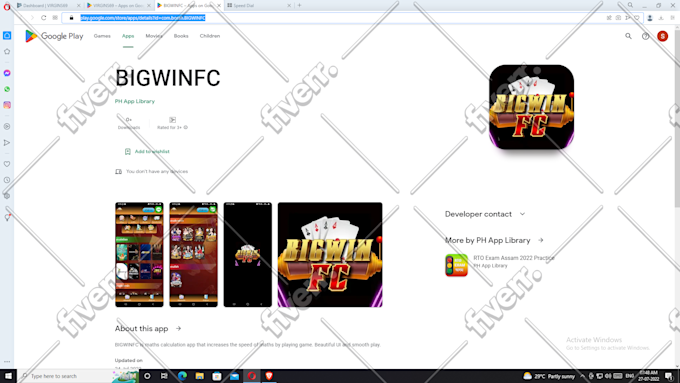Open Instagram in Opera sidebar
The image size is (680, 383).
pos(7,105)
